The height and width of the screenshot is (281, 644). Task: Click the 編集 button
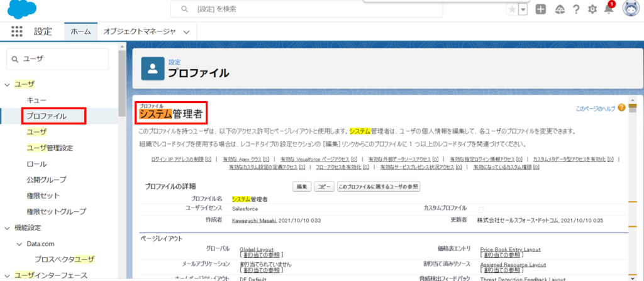(303, 187)
